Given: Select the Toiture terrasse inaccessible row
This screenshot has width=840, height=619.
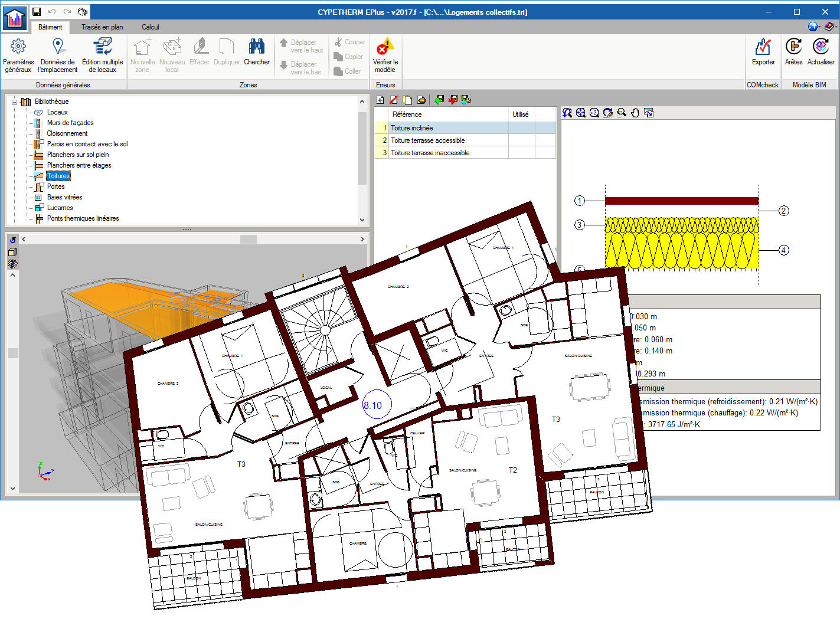Looking at the screenshot, I should point(465,153).
